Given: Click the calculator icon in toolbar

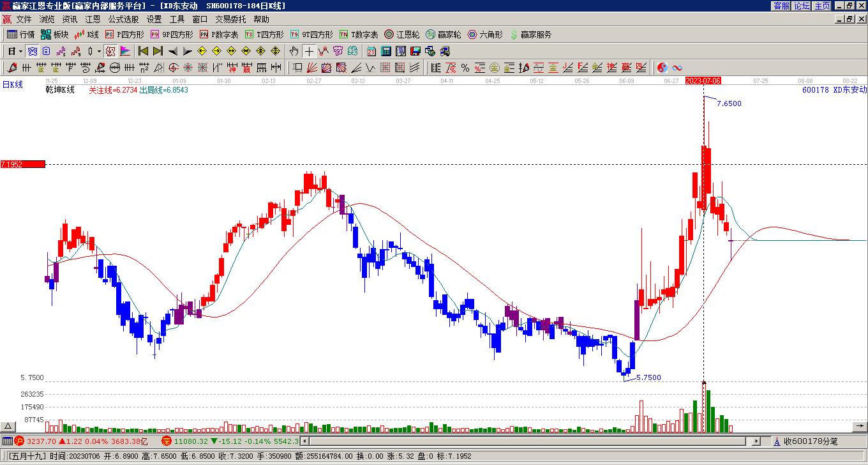Looking at the screenshot, I should [386, 51].
